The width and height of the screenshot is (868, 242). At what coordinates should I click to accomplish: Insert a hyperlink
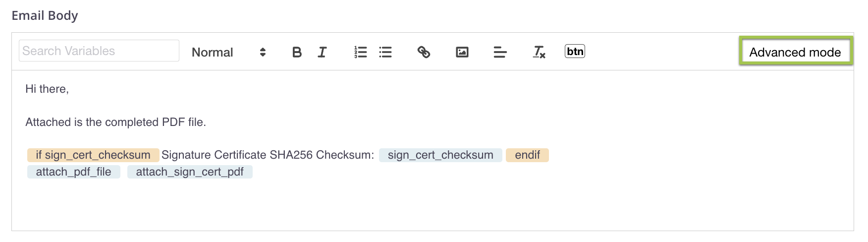(x=424, y=52)
